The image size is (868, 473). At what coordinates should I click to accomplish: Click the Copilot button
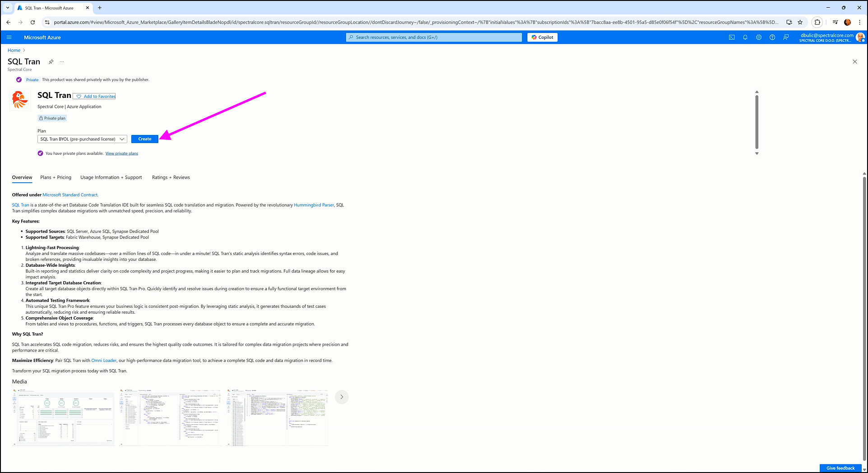point(542,37)
